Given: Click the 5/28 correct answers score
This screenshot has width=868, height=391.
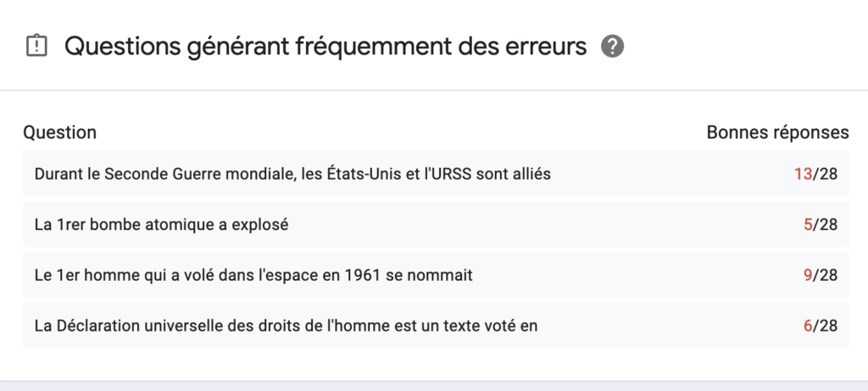Looking at the screenshot, I should click(821, 224).
